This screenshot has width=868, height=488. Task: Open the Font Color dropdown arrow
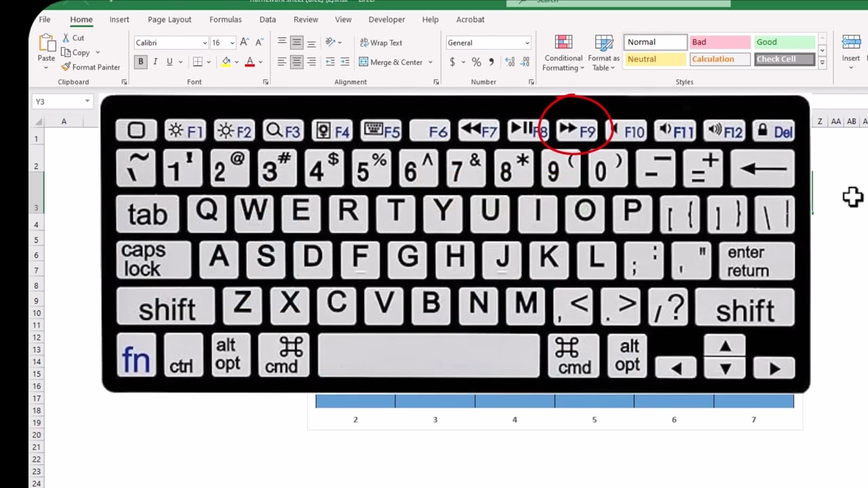[260, 62]
